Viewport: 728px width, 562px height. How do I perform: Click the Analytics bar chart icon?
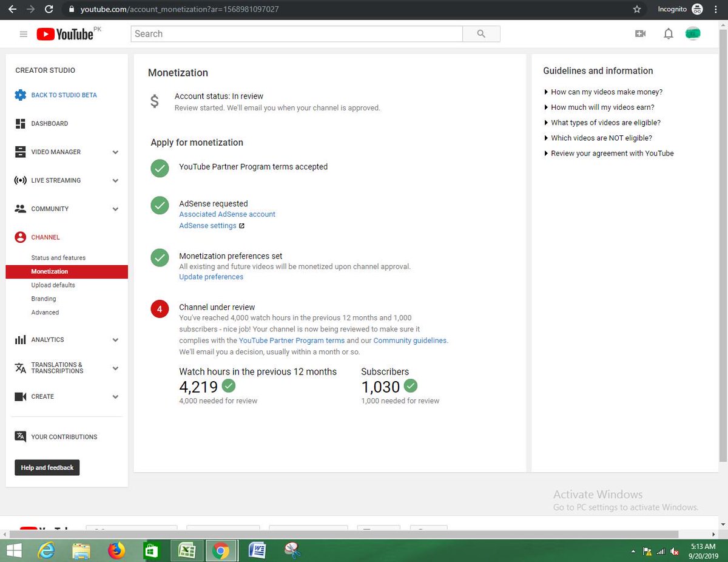click(20, 340)
